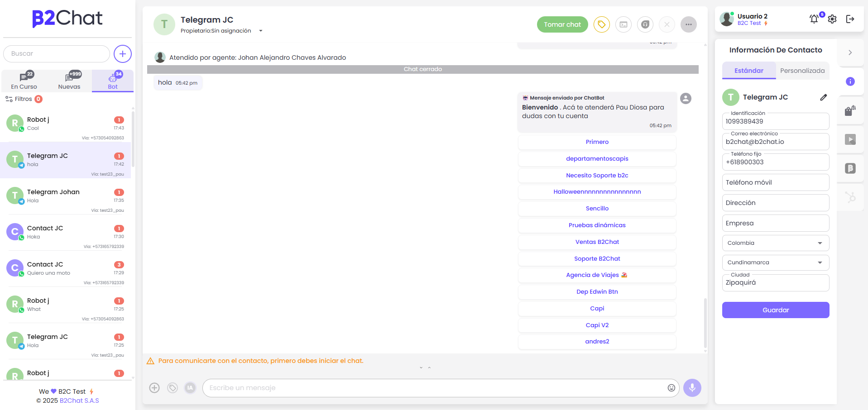Image resolution: width=868 pixels, height=410 pixels.
Task: Click the notifications bell icon
Action: (x=814, y=19)
